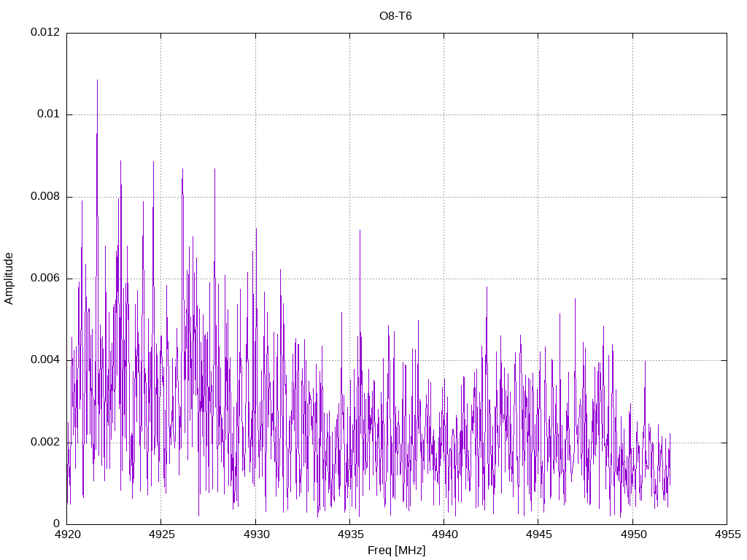Click the y-axis tick 0.01
The image size is (747, 560).
[x=49, y=114]
